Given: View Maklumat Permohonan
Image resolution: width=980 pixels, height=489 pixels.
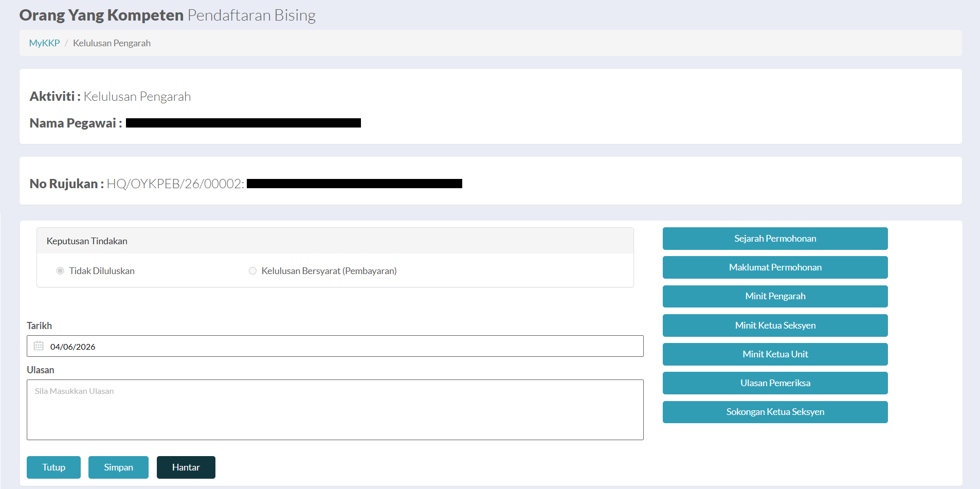Looking at the screenshot, I should click(x=775, y=267).
